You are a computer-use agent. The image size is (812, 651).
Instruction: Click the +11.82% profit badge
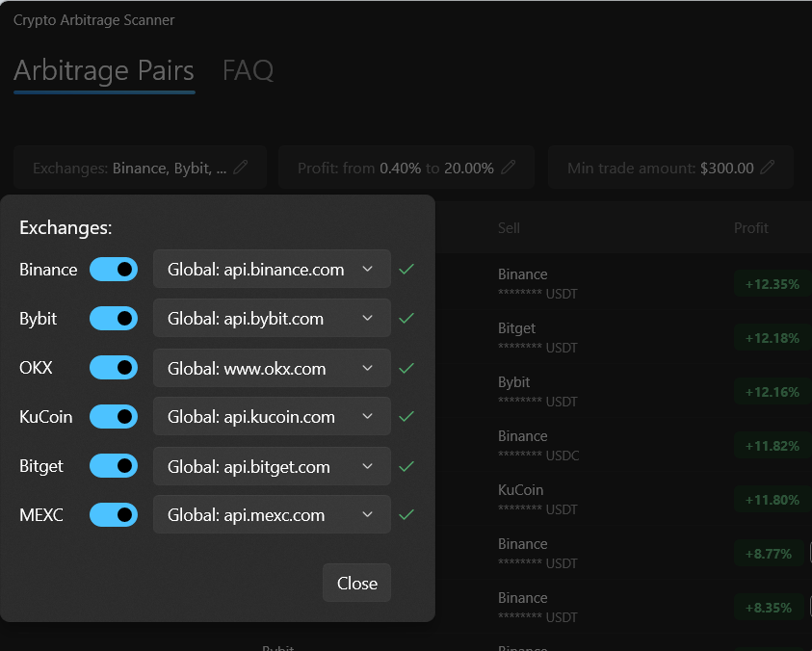point(773,446)
